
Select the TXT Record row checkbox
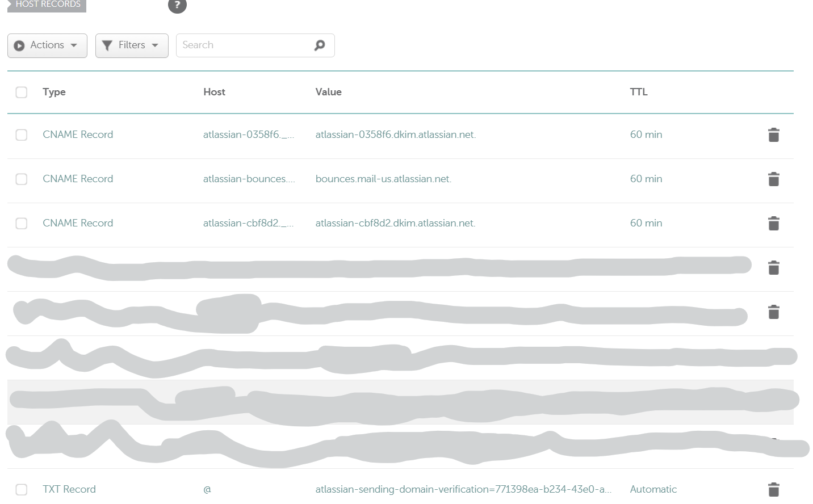(22, 489)
